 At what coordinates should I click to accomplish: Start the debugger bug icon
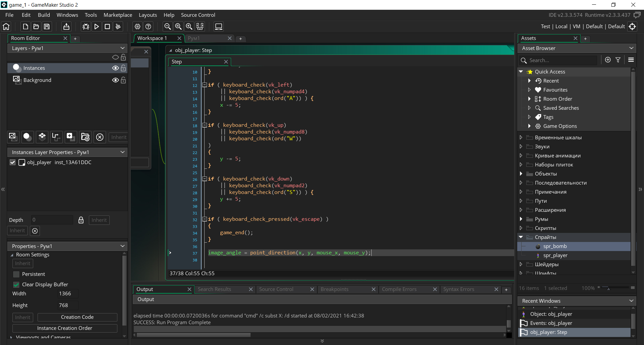point(86,27)
